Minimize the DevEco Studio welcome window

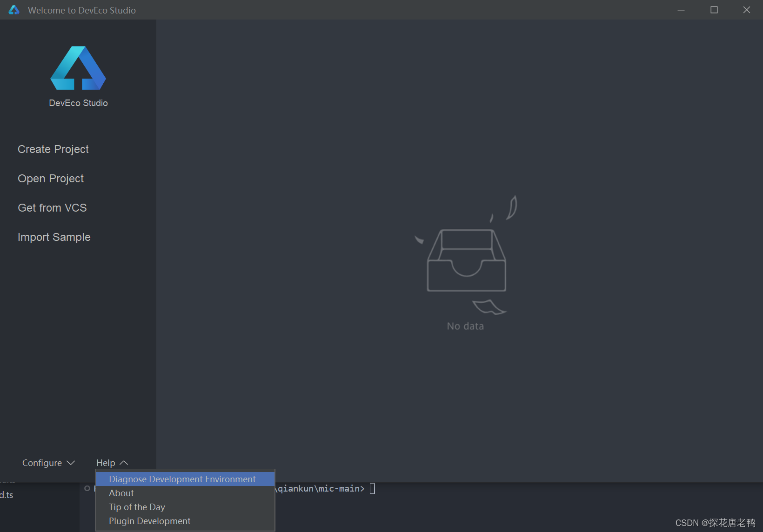681,10
